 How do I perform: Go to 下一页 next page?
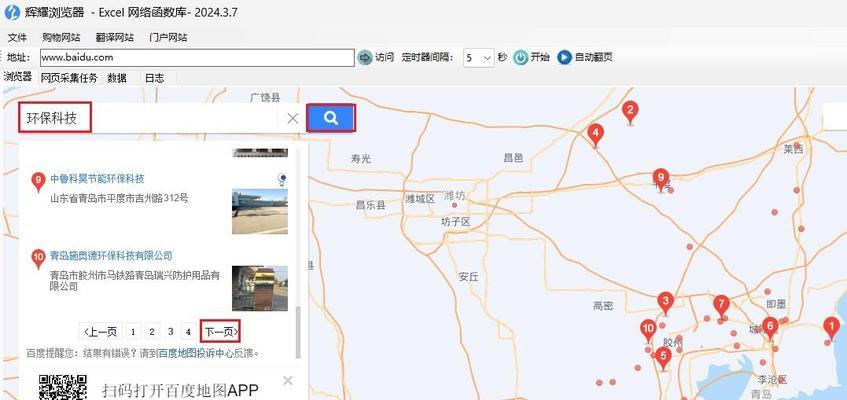point(220,332)
